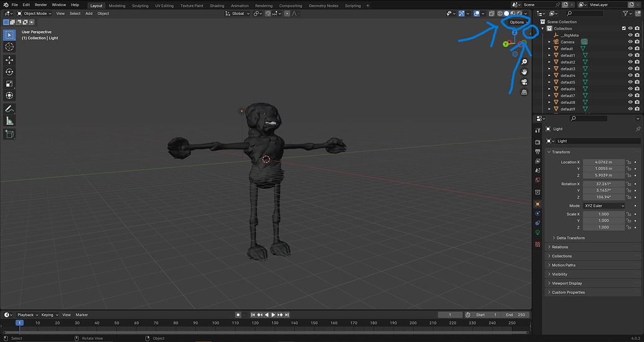Open the light Object Data properties tab
Image resolution: width=644 pixels, height=342 pixels.
tap(538, 232)
